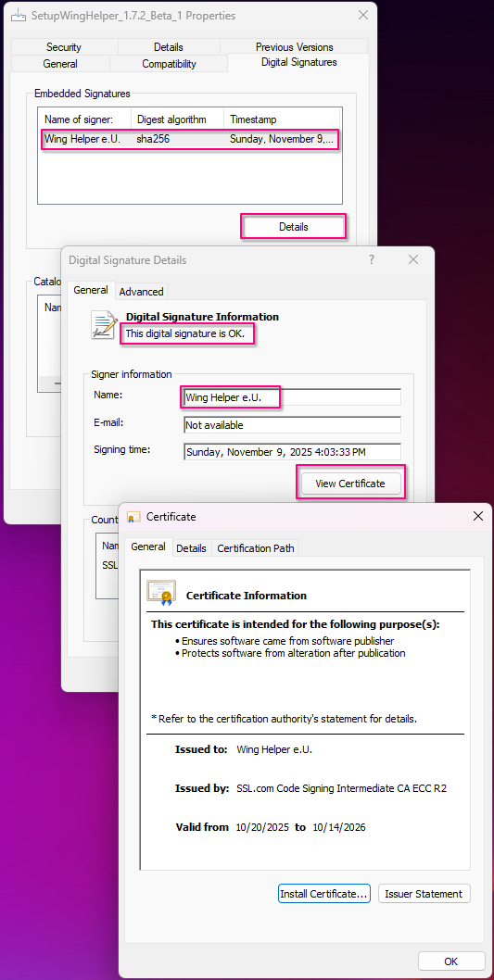The width and height of the screenshot is (494, 980).
Task: Open the Certification Path tab
Action: coord(255,548)
